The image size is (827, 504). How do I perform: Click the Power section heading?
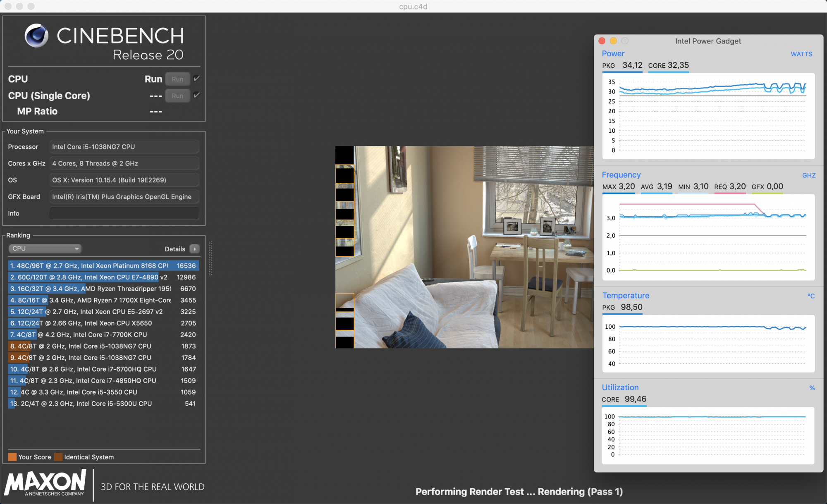613,54
